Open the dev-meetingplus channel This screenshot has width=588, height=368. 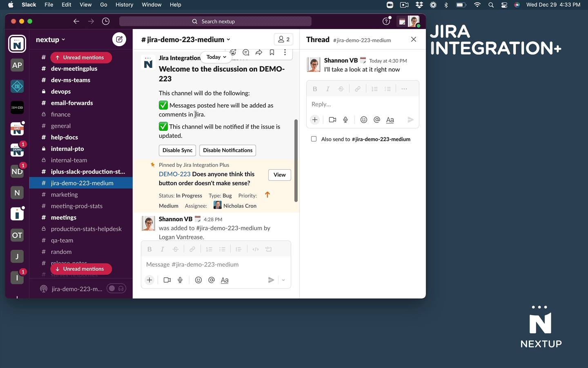(x=81, y=69)
